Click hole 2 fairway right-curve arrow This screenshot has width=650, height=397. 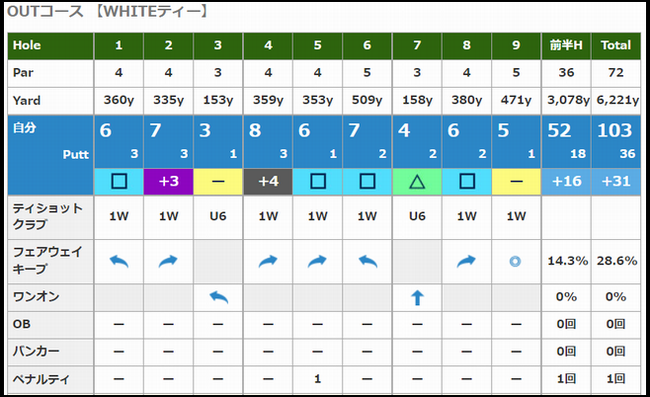click(x=168, y=261)
